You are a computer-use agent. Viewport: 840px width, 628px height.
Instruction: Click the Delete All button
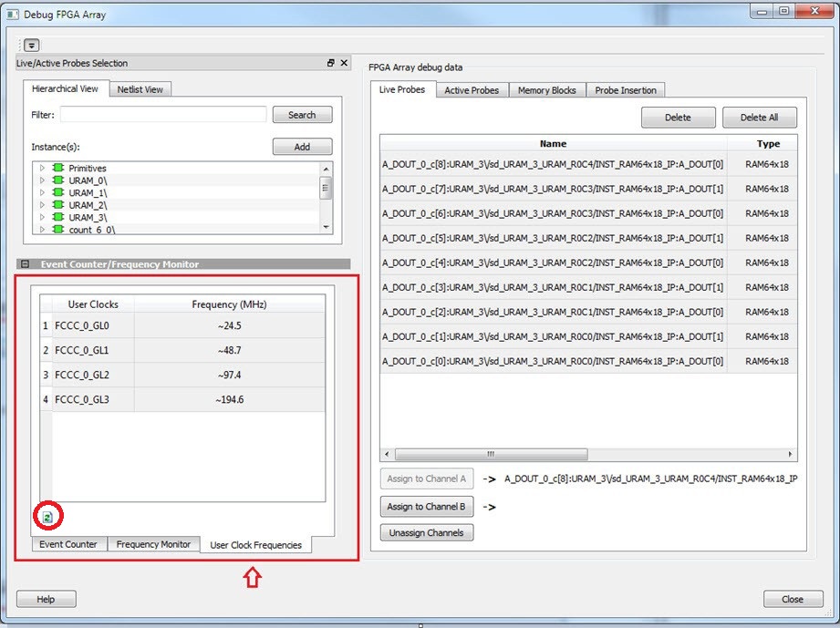759,118
